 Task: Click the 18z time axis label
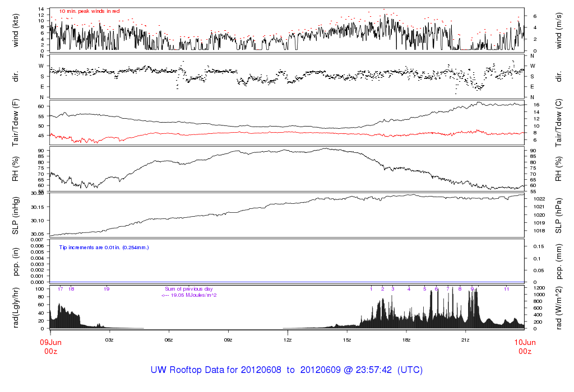coord(406,340)
